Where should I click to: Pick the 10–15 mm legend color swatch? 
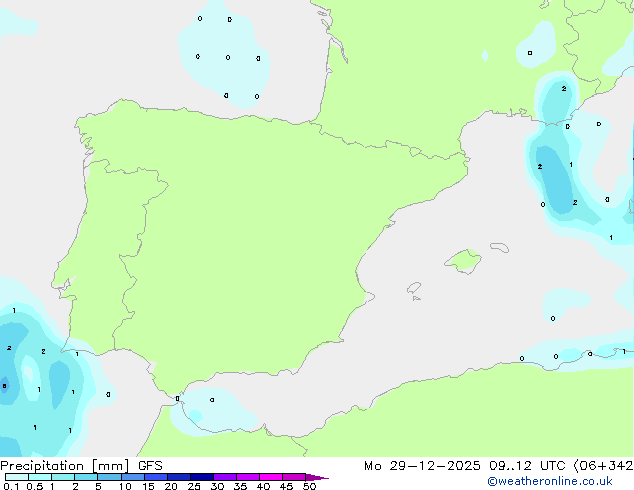[132, 477]
